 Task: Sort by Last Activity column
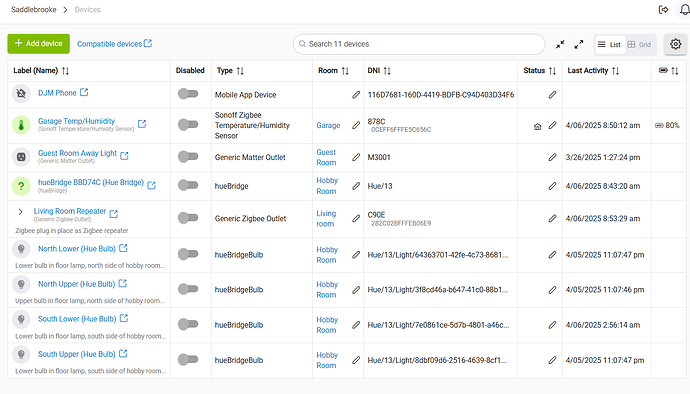(616, 71)
